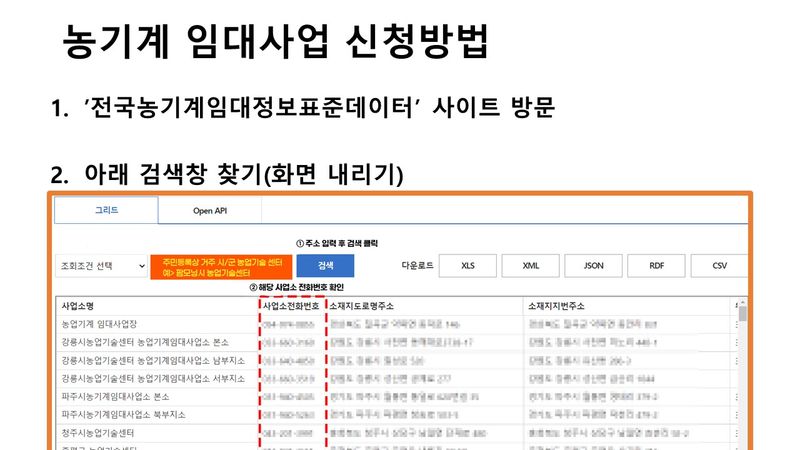Click the 소재지도로명주소 column header
Image resolution: width=800 pixels, height=450 pixels.
(x=424, y=306)
